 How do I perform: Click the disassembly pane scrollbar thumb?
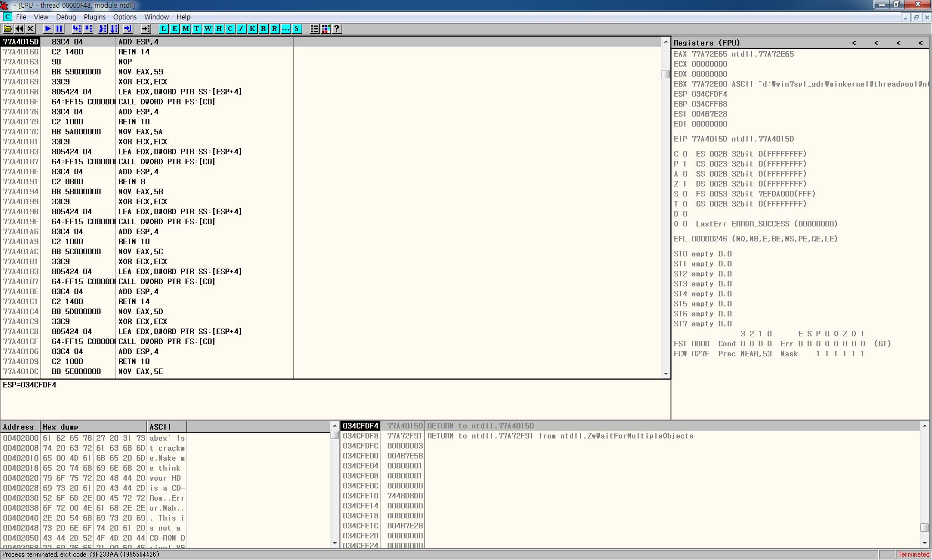(x=665, y=74)
